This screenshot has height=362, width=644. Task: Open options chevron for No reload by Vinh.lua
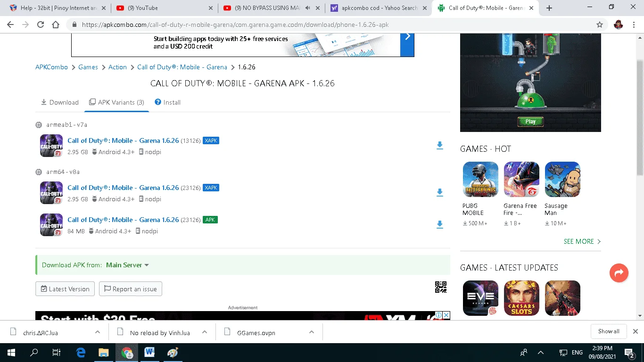pos(205,332)
